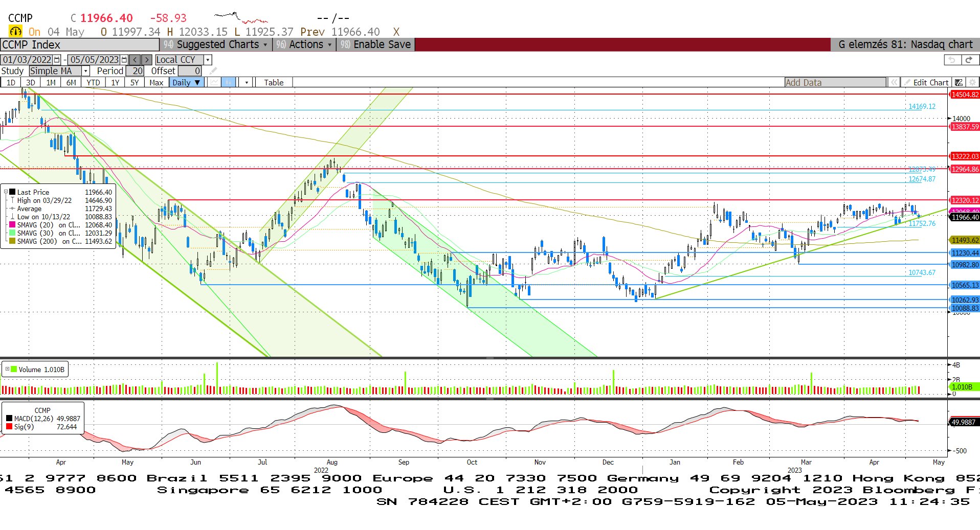This screenshot has width=980, height=530.
Task: Click the 14504.82 red price axis label
Action: coord(965,95)
